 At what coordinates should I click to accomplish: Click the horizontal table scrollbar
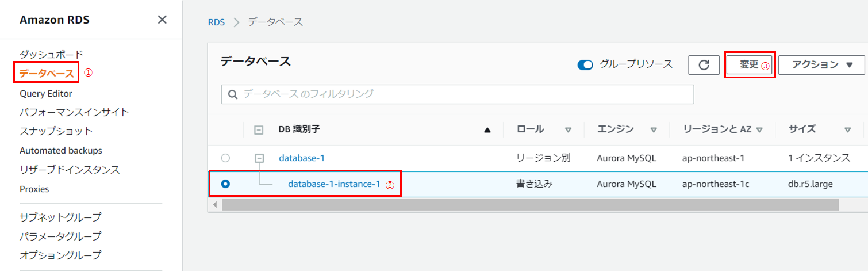coord(530,204)
